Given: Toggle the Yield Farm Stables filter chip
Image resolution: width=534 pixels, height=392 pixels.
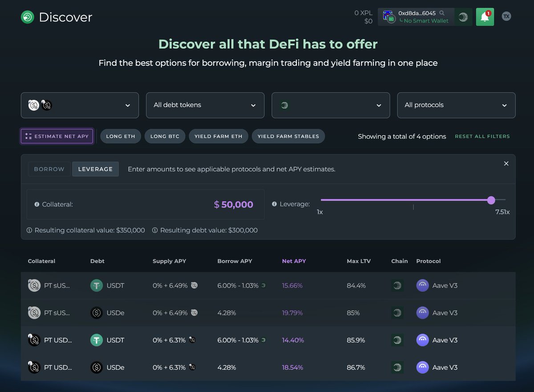Looking at the screenshot, I should (x=288, y=136).
